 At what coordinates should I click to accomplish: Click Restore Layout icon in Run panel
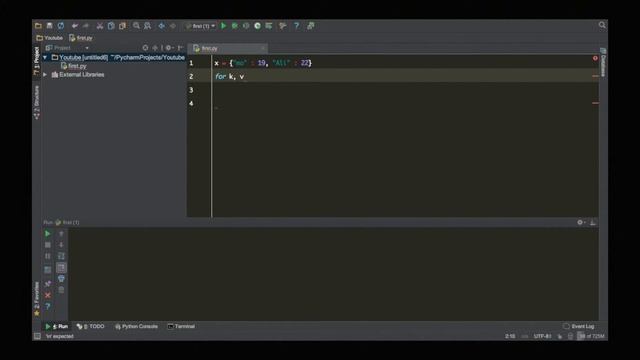47,270
